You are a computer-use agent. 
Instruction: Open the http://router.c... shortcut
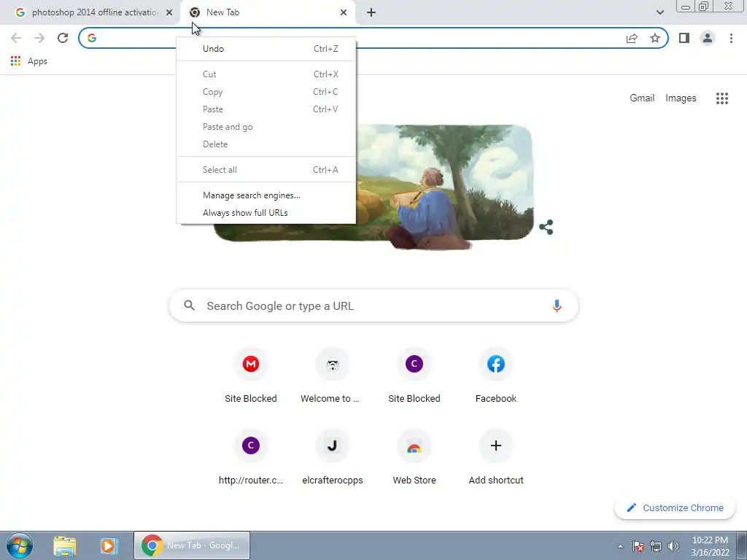pos(251,458)
